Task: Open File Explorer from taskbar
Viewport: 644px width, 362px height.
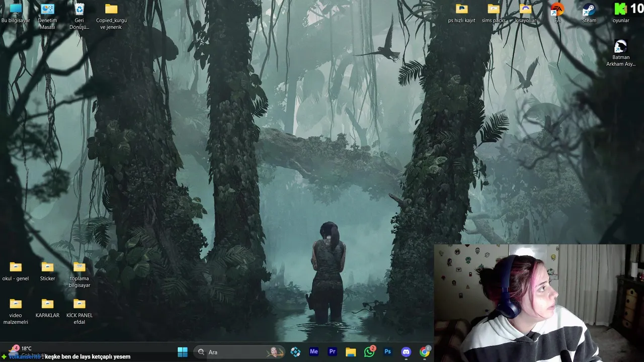Action: coord(351,352)
